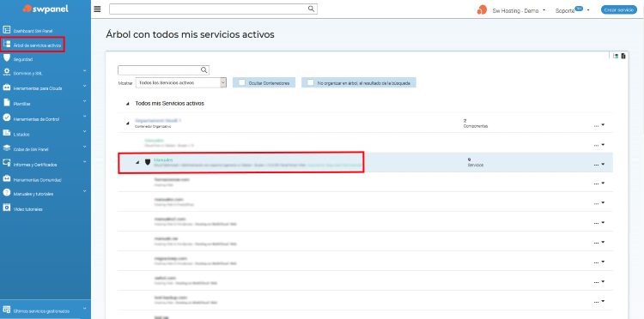Open the Dashboard SW Panel sidebar icon
The width and height of the screenshot is (644, 319).
point(7,30)
